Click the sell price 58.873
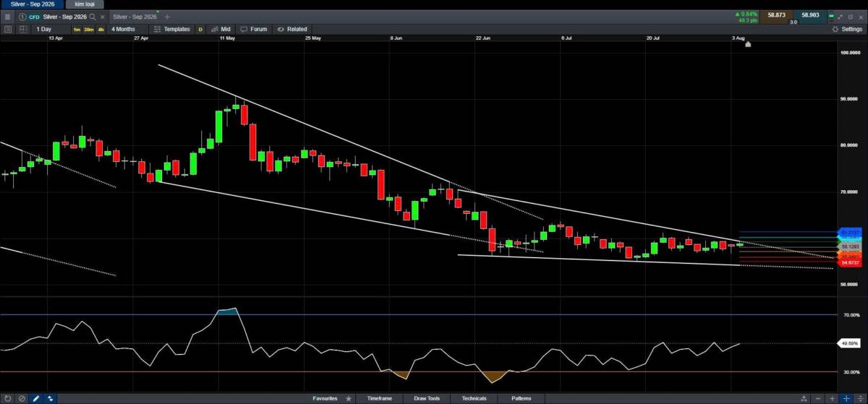 (x=776, y=14)
